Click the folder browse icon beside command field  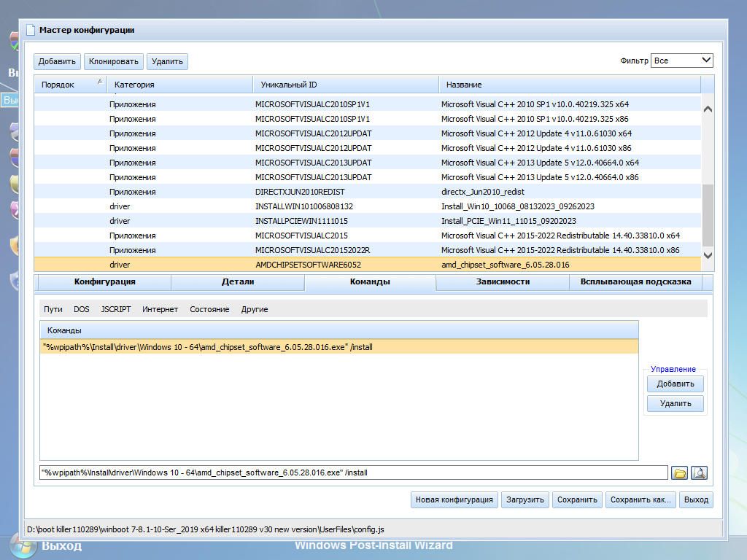[680, 472]
